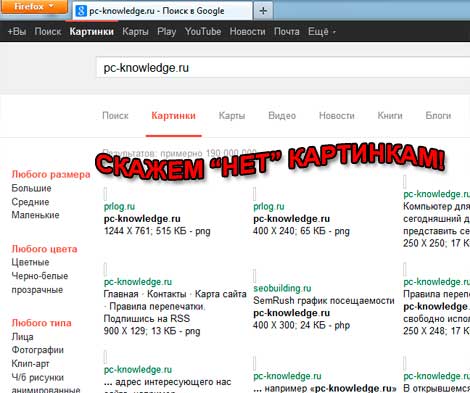Switch to the gray Поиск results tab
The height and width of the screenshot is (393, 470).
point(115,116)
